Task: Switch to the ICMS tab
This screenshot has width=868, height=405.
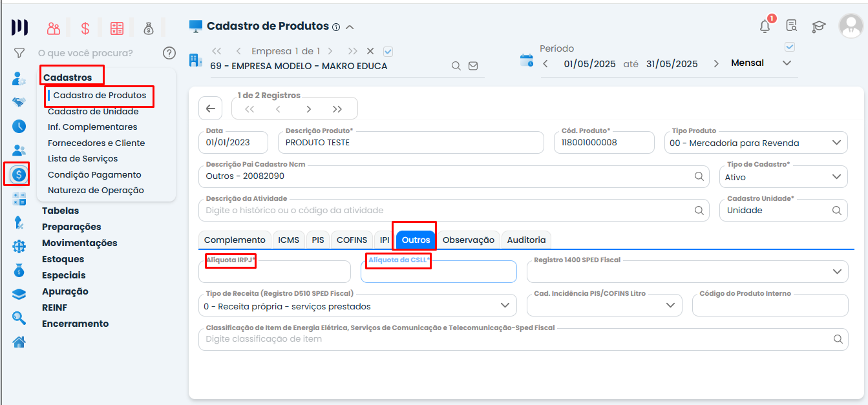Action: click(289, 240)
